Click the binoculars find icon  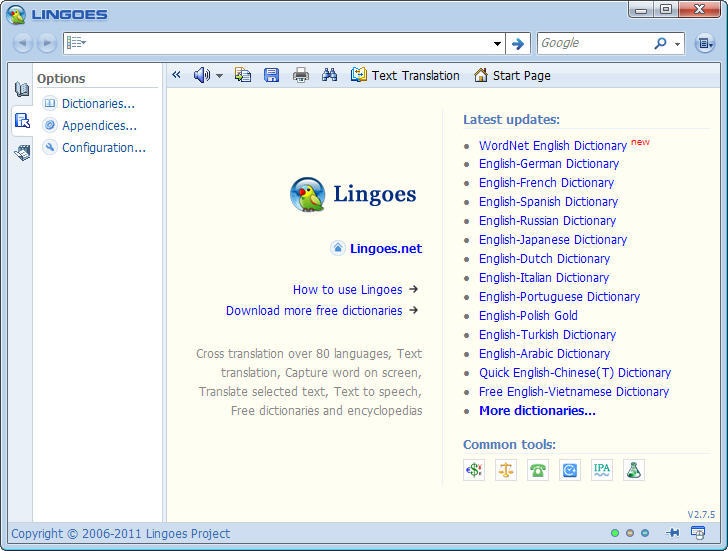pos(330,75)
